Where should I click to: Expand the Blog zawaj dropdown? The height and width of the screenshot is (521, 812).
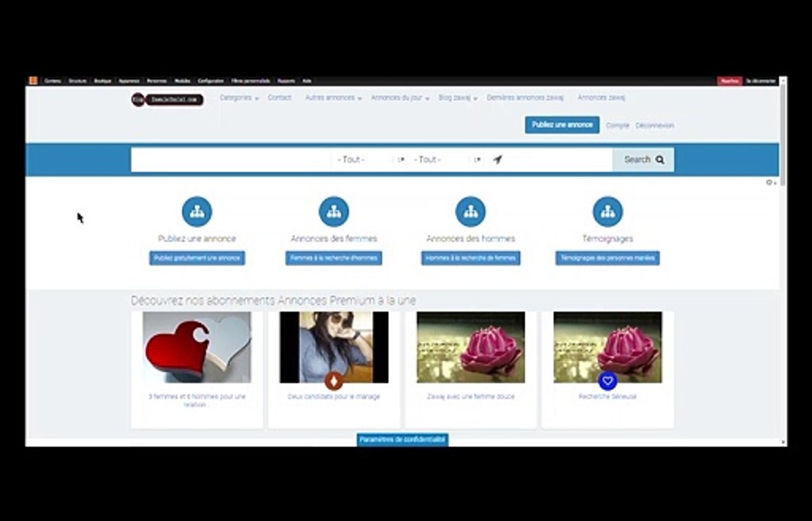pyautogui.click(x=458, y=98)
